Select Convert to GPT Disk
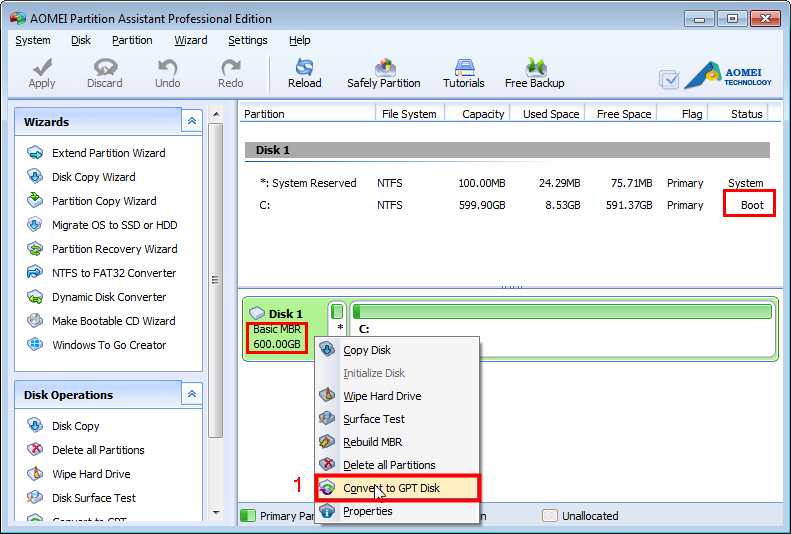The height and width of the screenshot is (534, 791). pyautogui.click(x=390, y=488)
